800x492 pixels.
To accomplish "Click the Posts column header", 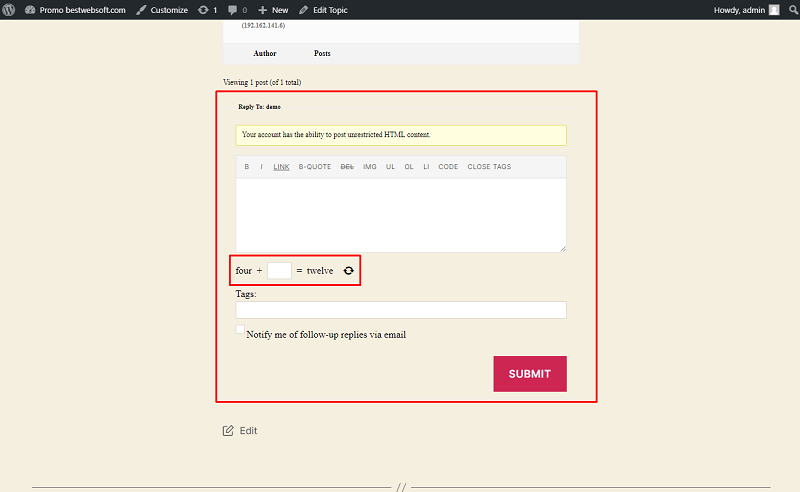I will coord(322,53).
